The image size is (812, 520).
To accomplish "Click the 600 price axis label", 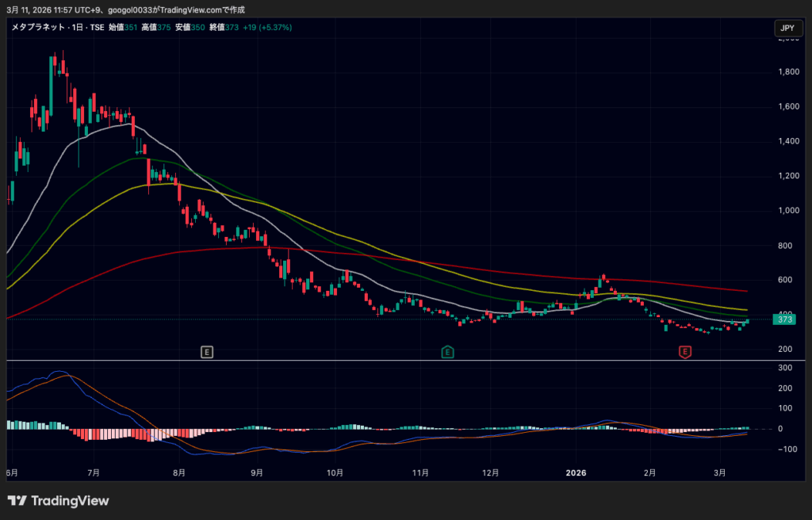I will (x=787, y=280).
